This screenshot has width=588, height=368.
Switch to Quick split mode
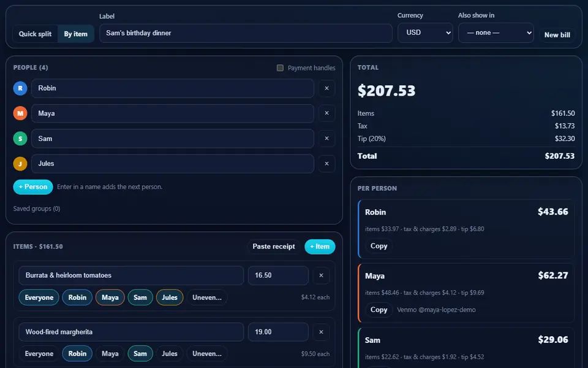[36, 34]
